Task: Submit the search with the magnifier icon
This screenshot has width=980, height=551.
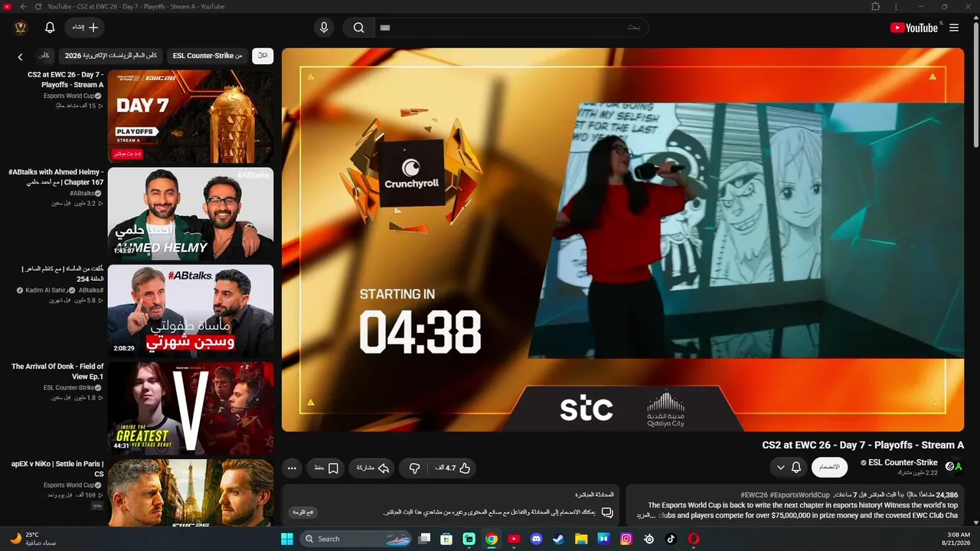Action: coord(358,28)
